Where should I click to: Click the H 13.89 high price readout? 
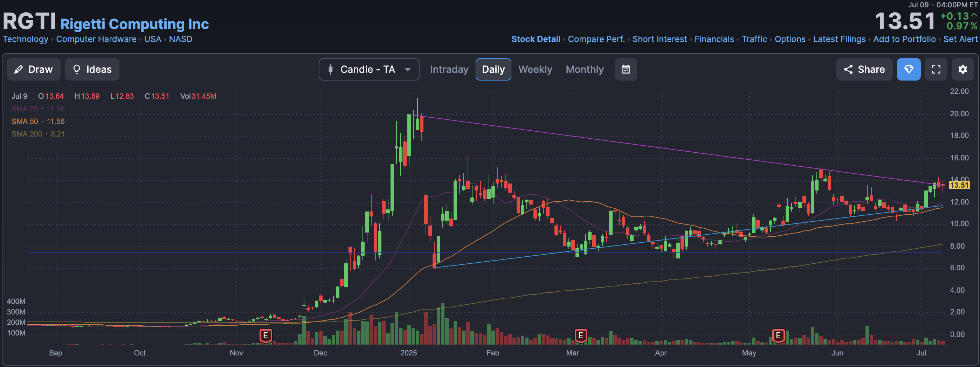pyautogui.click(x=87, y=96)
